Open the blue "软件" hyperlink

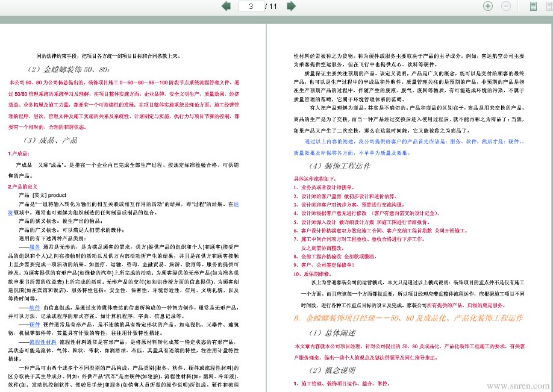point(34,308)
